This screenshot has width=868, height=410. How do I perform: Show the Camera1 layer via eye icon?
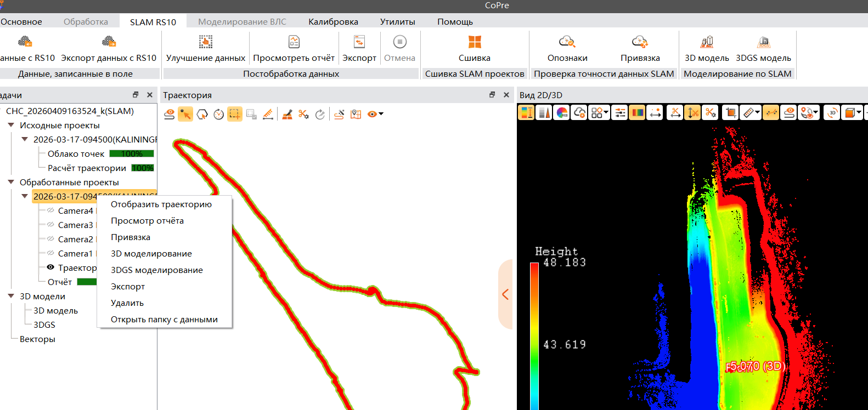click(x=50, y=253)
